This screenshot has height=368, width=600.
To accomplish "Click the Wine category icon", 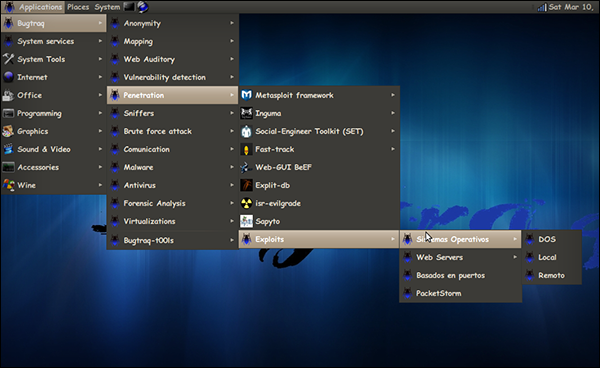I will (8, 185).
